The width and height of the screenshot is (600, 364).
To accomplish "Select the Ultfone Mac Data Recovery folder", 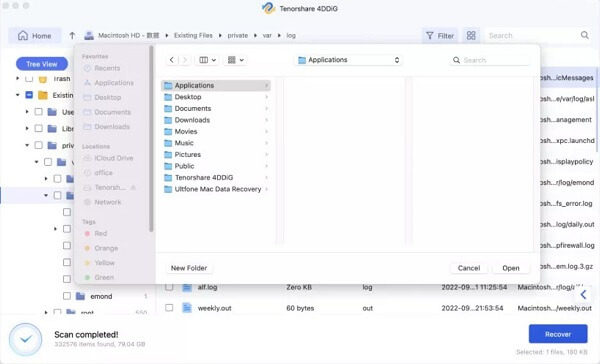I will coord(216,189).
